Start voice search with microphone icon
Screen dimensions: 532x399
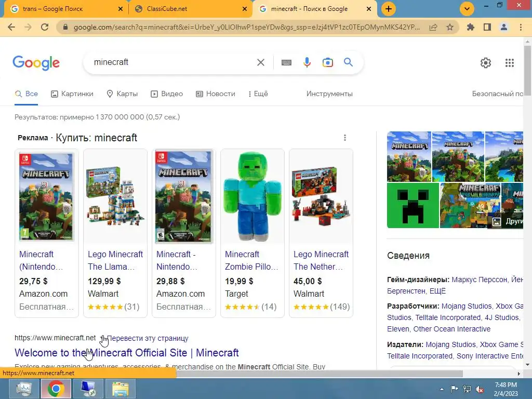point(307,62)
